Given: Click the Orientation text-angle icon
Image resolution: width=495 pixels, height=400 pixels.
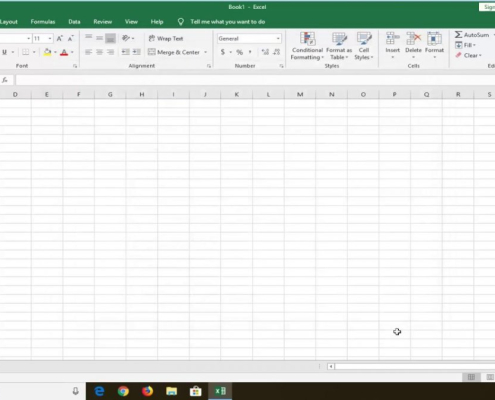Looking at the screenshot, I should (126, 38).
